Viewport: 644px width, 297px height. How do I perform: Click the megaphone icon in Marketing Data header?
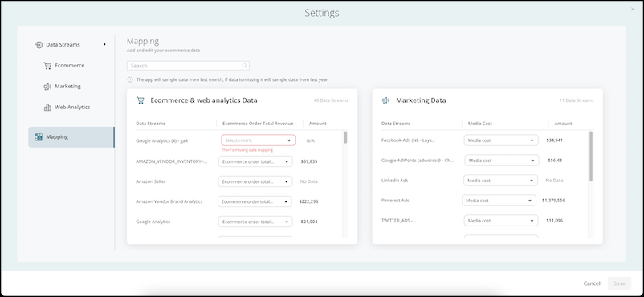click(385, 100)
